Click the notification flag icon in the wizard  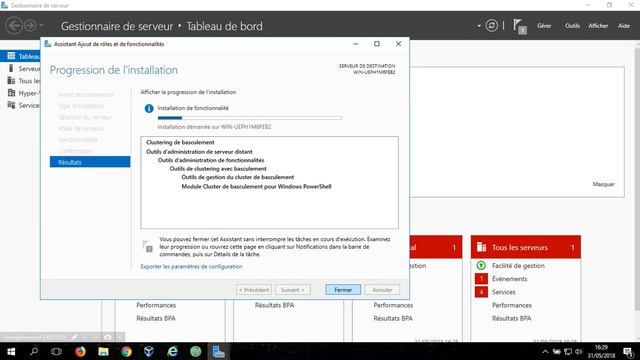[x=148, y=246]
